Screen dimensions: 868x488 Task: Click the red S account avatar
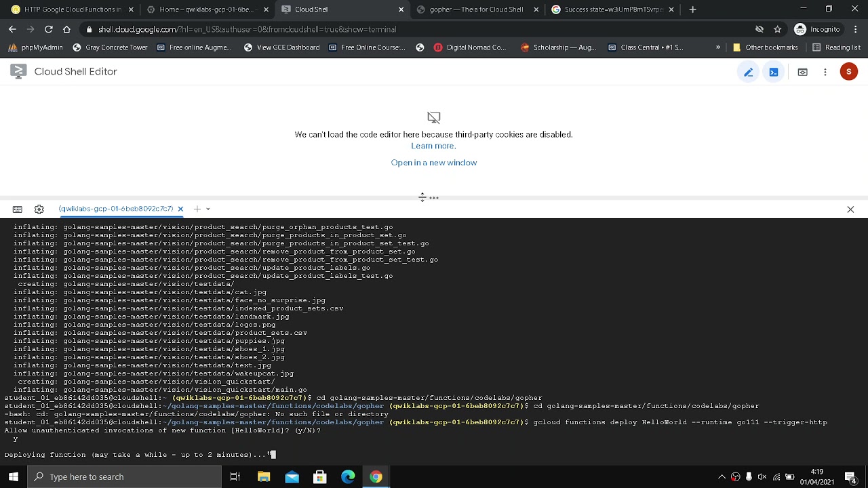[x=849, y=72]
